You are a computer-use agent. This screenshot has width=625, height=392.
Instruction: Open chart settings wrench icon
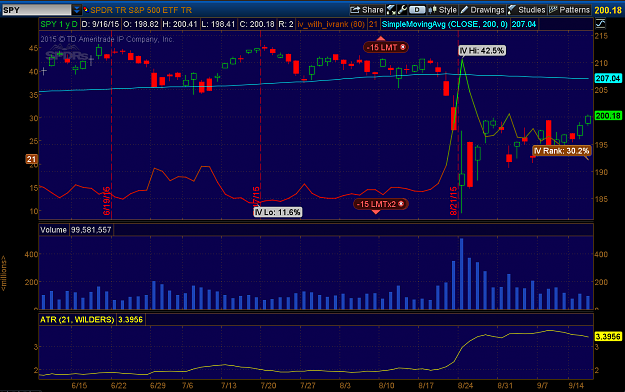(x=402, y=10)
